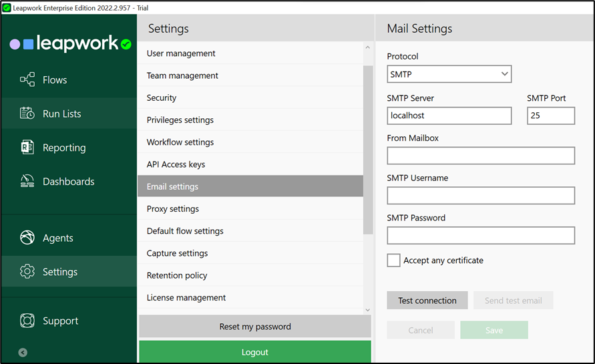Click the Run Lists calendar icon
The image size is (595, 364).
[27, 114]
